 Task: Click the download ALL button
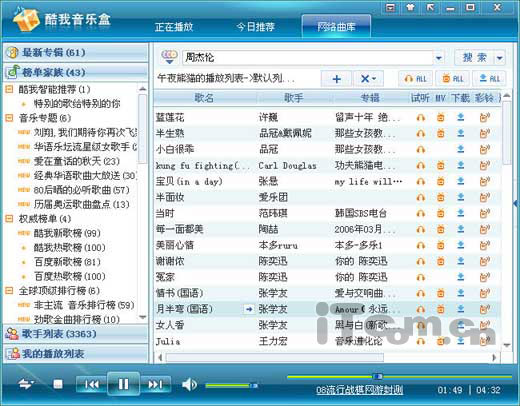(489, 79)
